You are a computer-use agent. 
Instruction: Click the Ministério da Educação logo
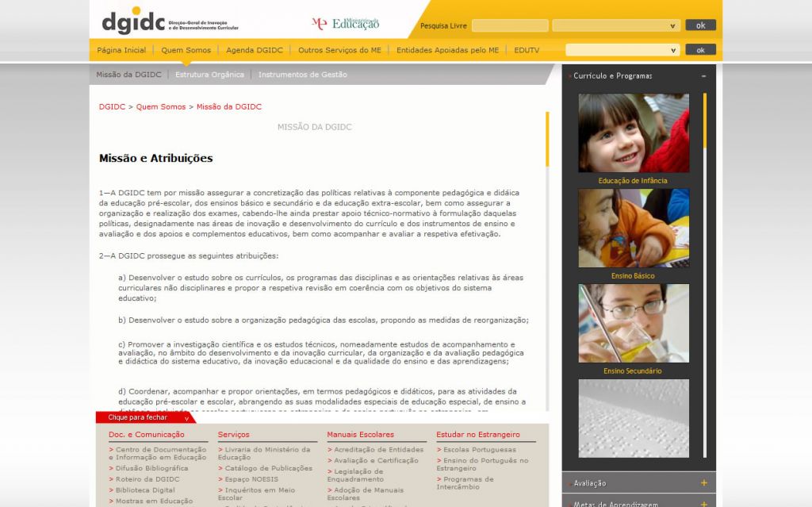[345, 24]
